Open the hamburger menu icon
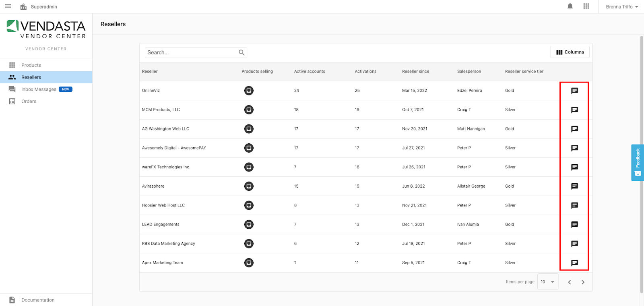The image size is (644, 306). pos(8,6)
